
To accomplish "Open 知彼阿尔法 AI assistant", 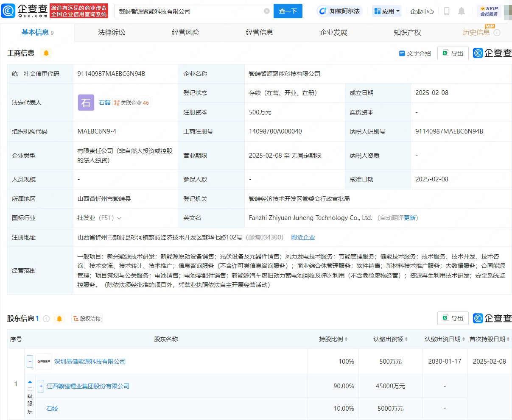I will click(x=340, y=11).
